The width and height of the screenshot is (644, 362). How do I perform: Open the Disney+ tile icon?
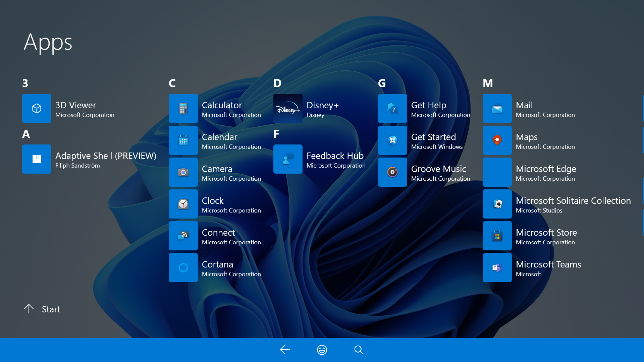tap(288, 108)
